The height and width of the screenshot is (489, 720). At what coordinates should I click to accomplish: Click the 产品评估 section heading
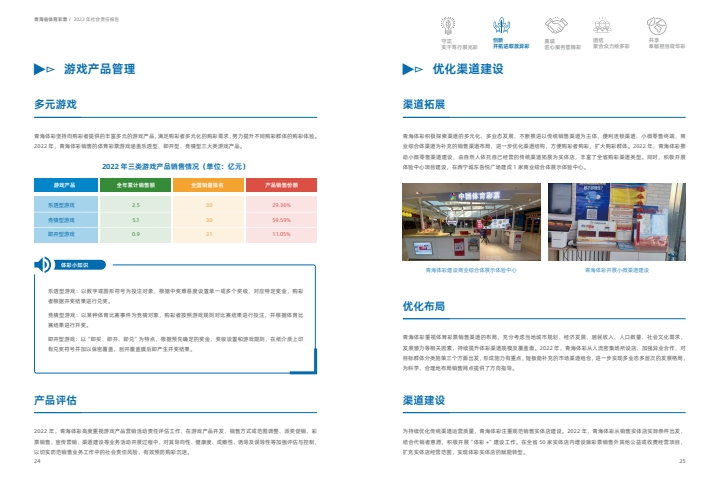(x=55, y=400)
